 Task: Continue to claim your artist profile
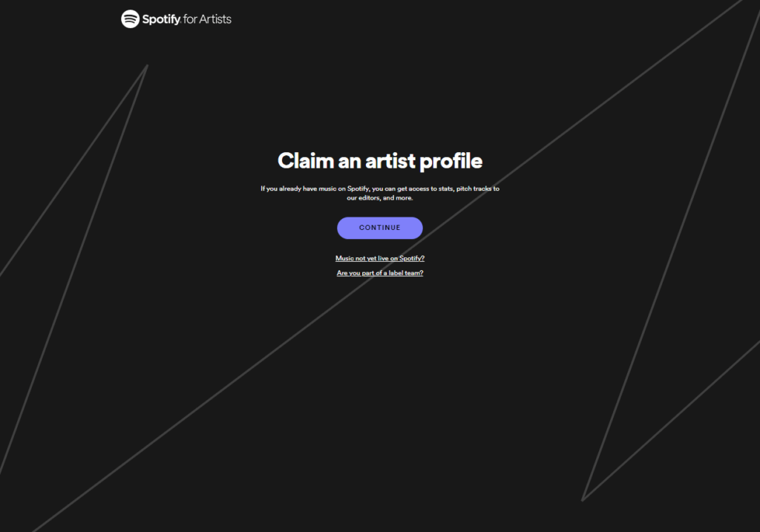point(379,228)
